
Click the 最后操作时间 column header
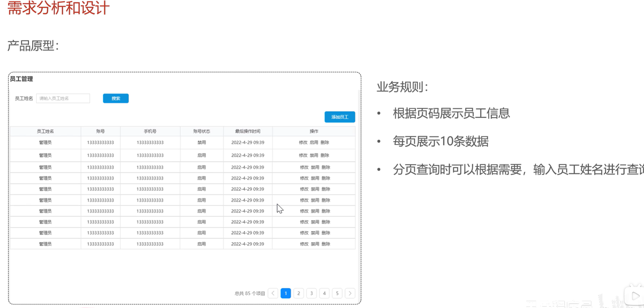(248, 131)
